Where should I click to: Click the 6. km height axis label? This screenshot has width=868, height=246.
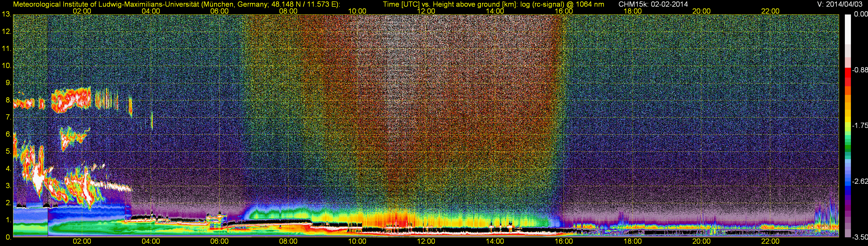[x=8, y=134]
